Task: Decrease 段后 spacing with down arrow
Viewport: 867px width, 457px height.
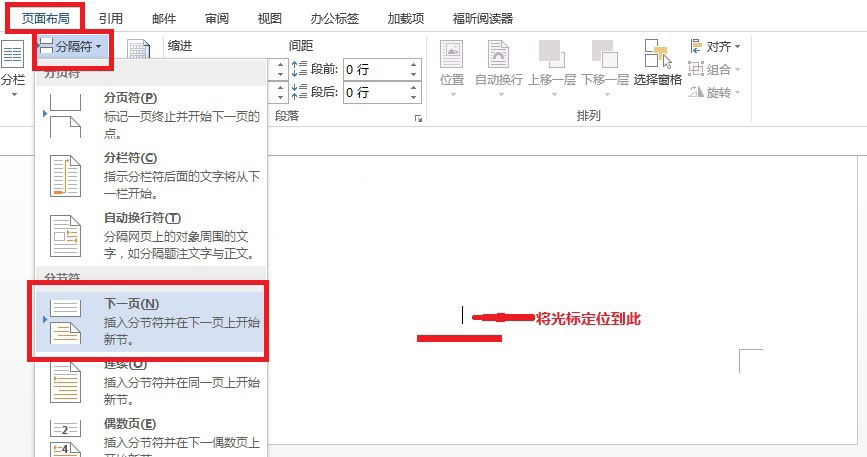Action: tap(414, 97)
